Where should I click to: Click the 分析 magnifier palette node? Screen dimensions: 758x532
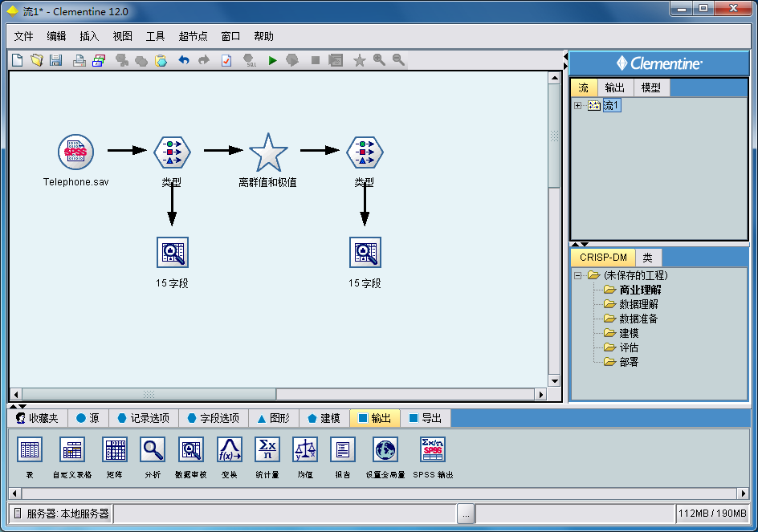point(153,449)
